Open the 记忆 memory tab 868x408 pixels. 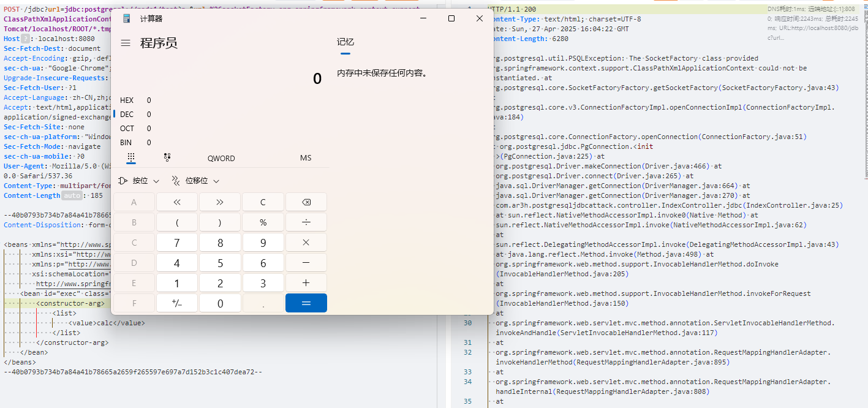345,42
